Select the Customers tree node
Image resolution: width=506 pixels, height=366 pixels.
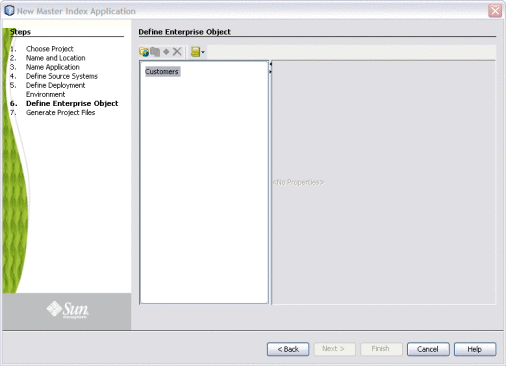(x=162, y=71)
